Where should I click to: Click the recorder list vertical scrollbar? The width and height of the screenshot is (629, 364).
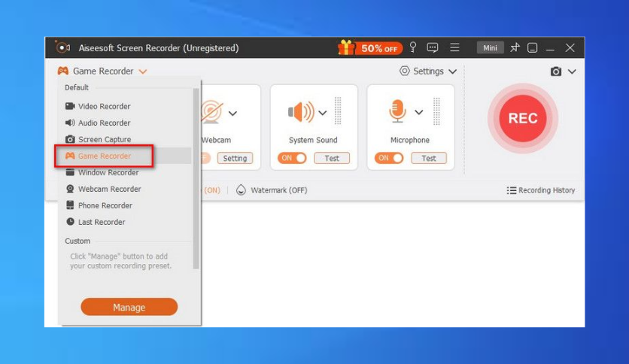(x=196, y=178)
